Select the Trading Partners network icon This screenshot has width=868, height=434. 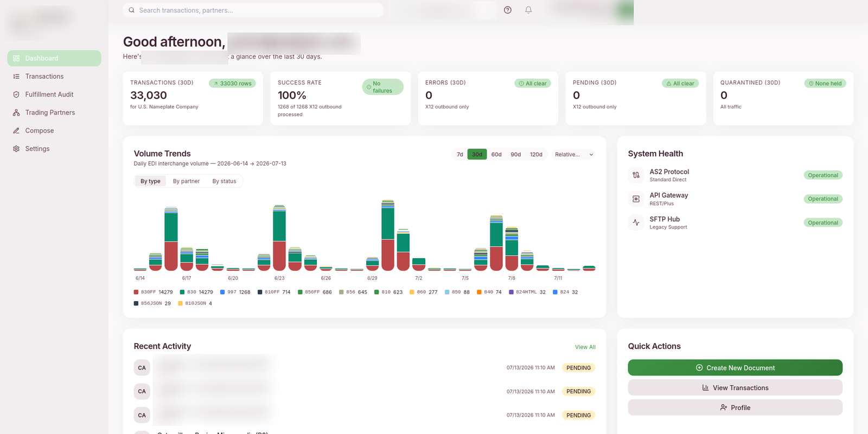point(16,113)
